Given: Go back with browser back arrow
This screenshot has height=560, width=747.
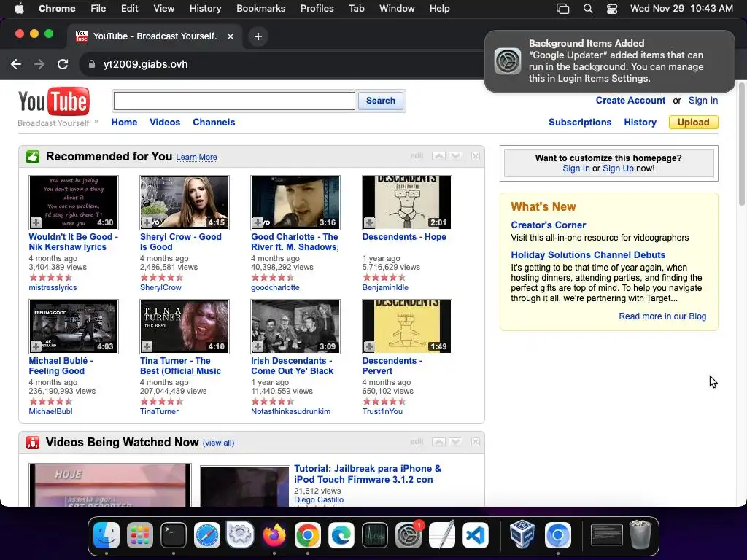Looking at the screenshot, I should tap(16, 64).
